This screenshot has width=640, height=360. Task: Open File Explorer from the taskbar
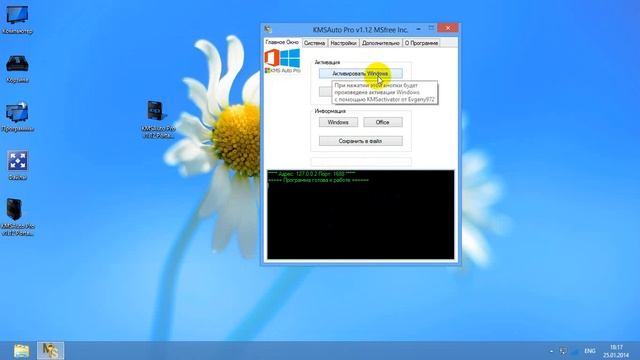21,351
